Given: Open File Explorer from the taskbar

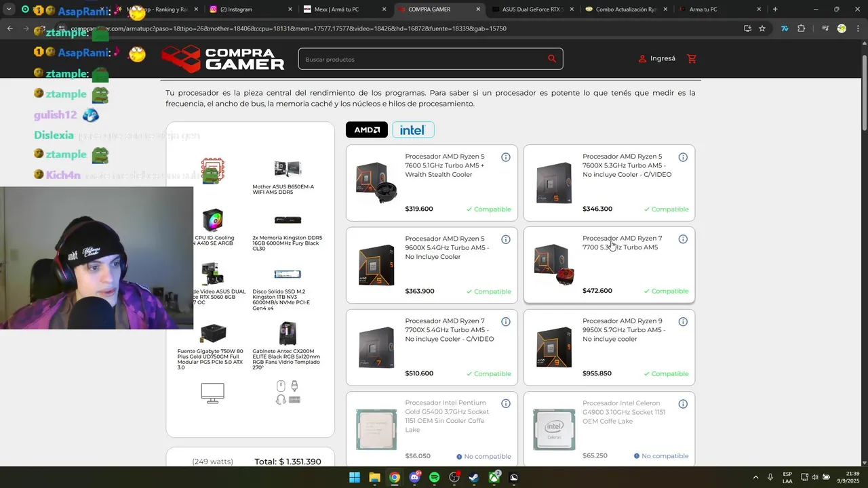Looking at the screenshot, I should 374,477.
